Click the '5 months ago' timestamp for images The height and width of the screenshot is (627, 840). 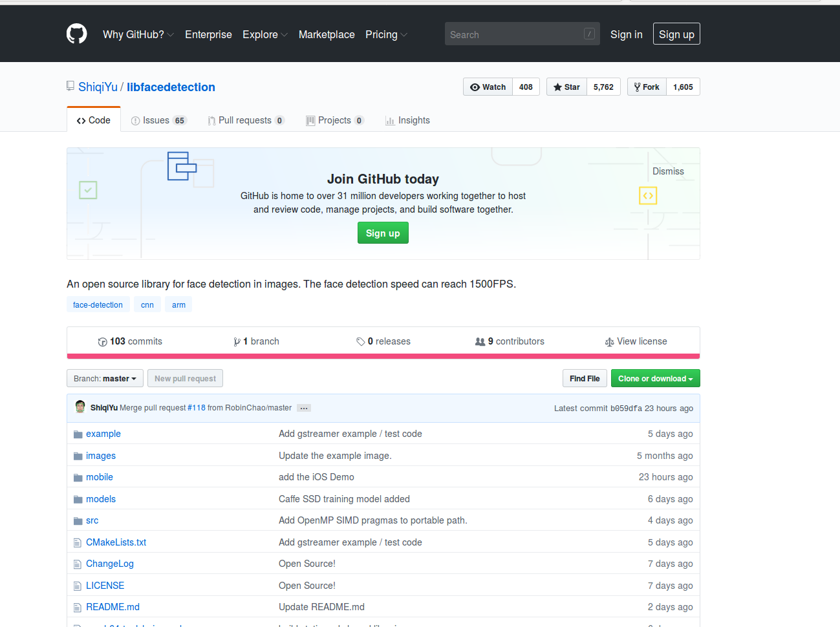click(x=665, y=456)
